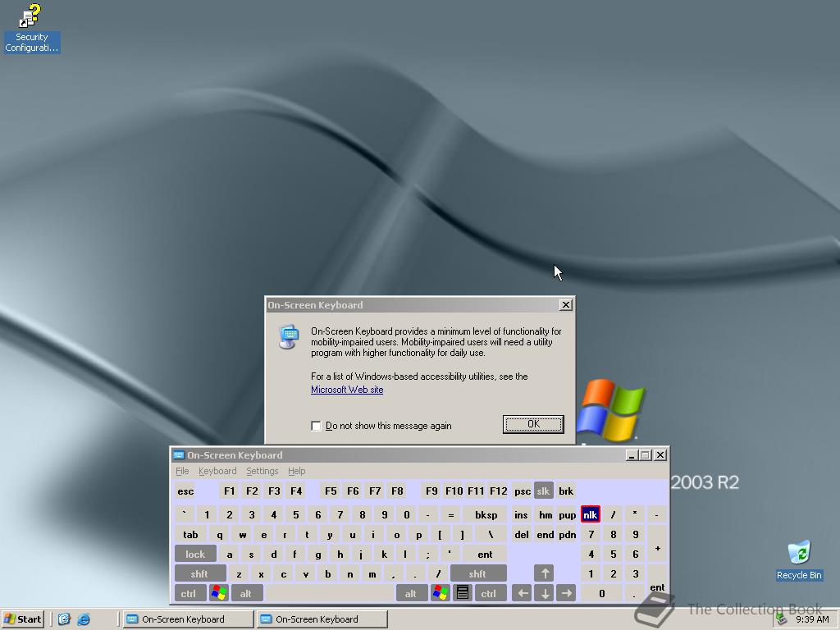Screen dimensions: 840x630
Task: Launch Internet Explorer from quick launch
Action: click(x=84, y=619)
